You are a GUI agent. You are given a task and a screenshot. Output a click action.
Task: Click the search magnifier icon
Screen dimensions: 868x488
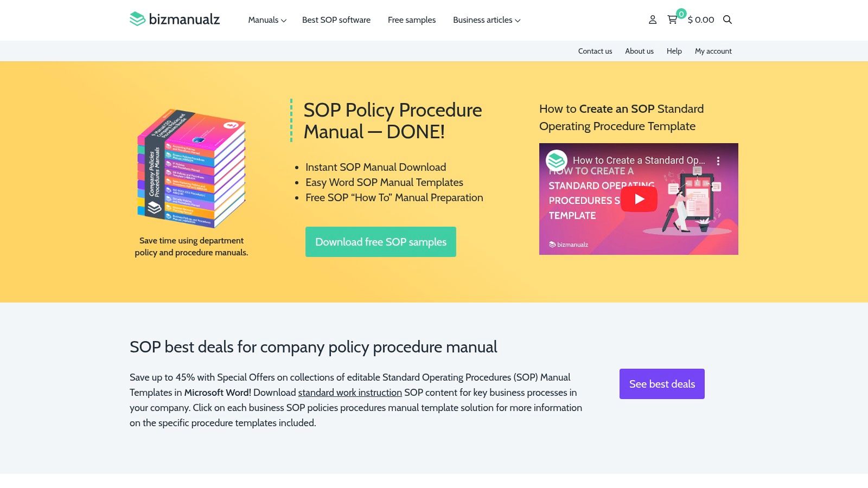(727, 20)
